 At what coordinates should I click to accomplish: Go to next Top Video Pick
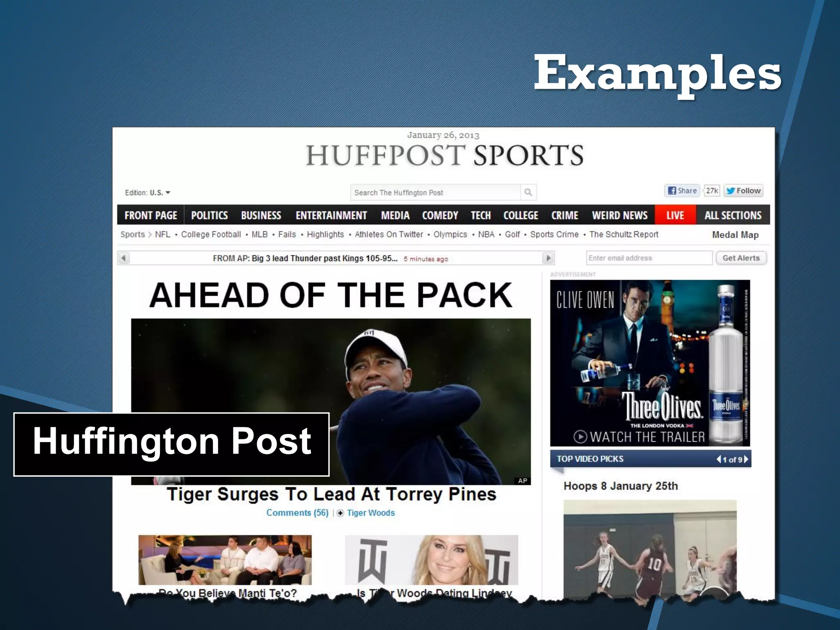pos(746,459)
